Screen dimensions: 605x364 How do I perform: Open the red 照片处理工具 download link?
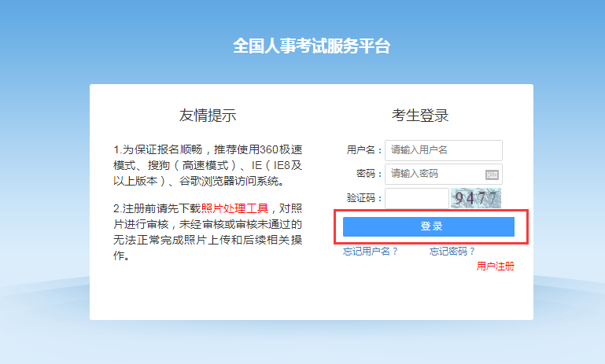click(x=234, y=208)
